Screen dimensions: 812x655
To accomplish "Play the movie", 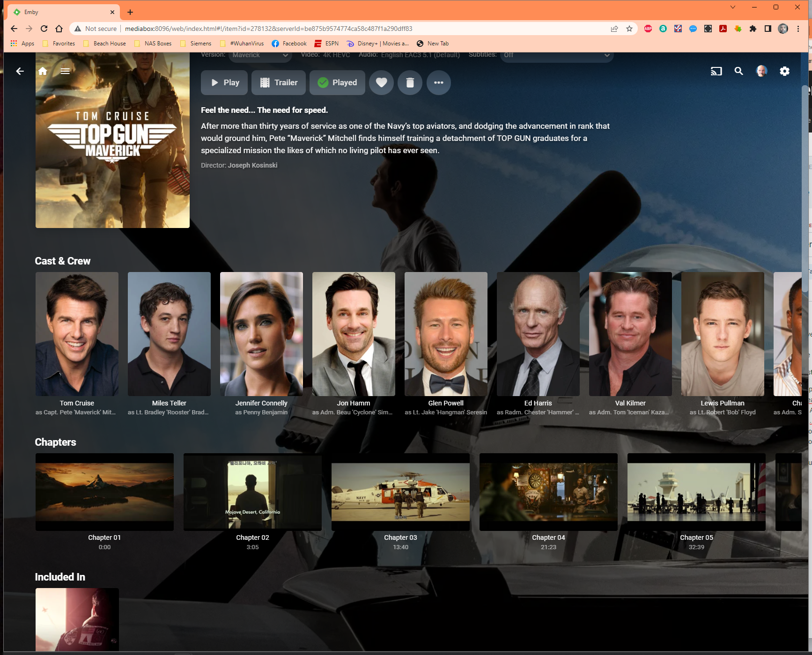I will coord(225,83).
